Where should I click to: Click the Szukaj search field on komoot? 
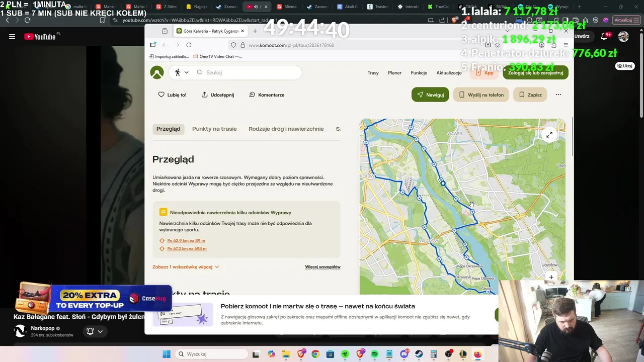click(x=248, y=72)
